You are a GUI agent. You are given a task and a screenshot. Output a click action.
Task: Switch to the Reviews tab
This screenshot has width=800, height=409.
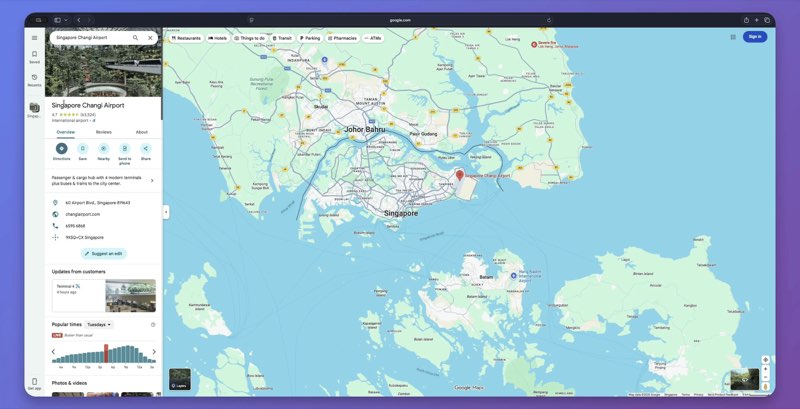(104, 132)
